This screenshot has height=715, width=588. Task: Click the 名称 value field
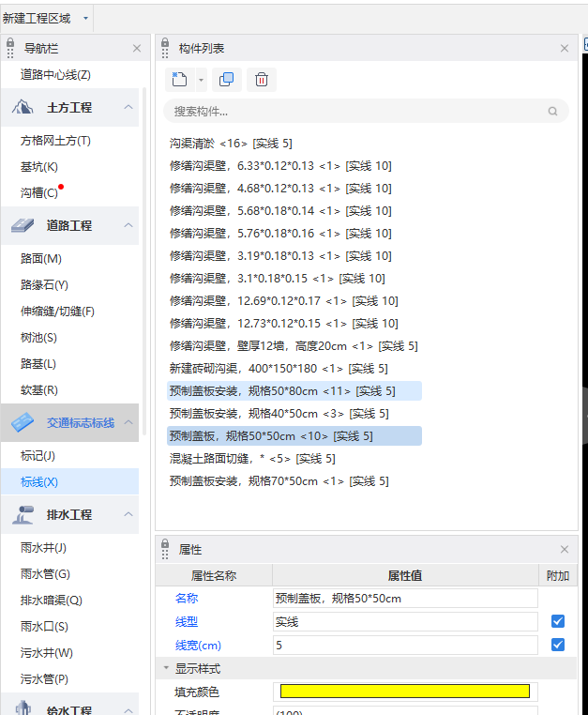pos(405,599)
